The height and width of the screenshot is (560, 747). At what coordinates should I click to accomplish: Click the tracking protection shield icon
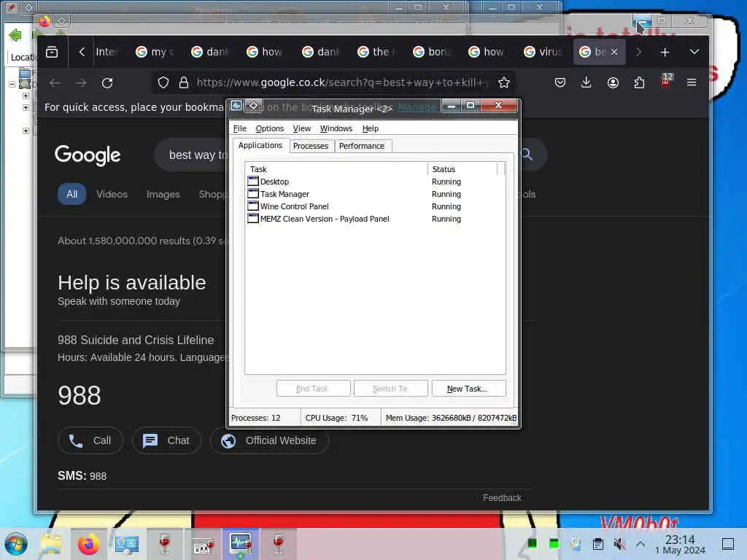(x=163, y=83)
